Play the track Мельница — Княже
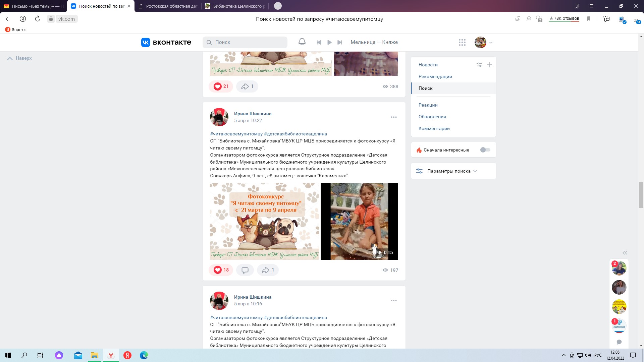Screen dimensions: 644x362 (x=329, y=42)
